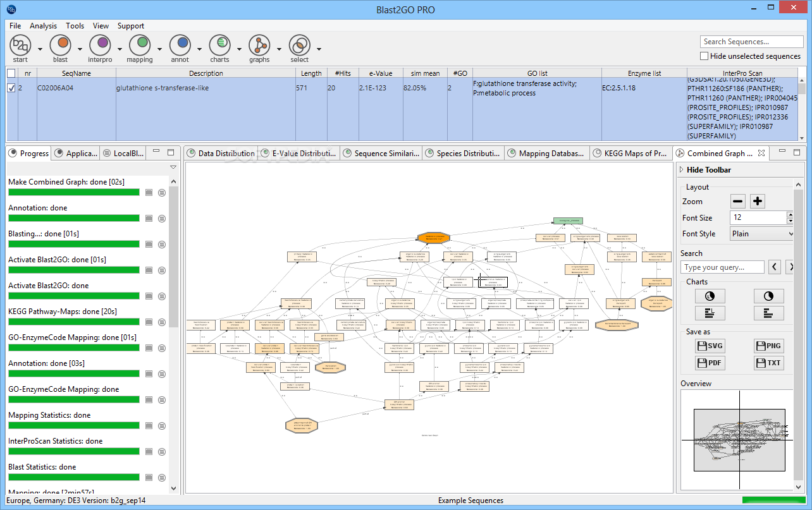Open the Analysis menu
812x510 pixels.
pyautogui.click(x=43, y=26)
